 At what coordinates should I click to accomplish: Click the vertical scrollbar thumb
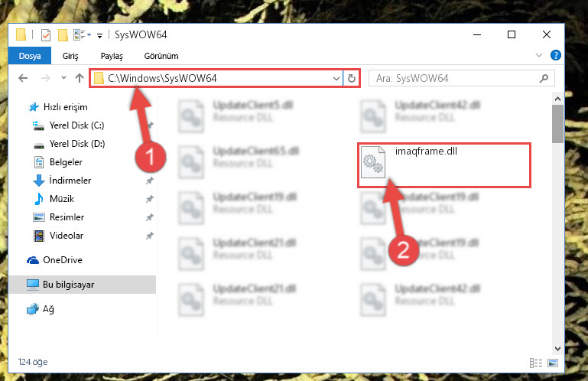tap(557, 124)
